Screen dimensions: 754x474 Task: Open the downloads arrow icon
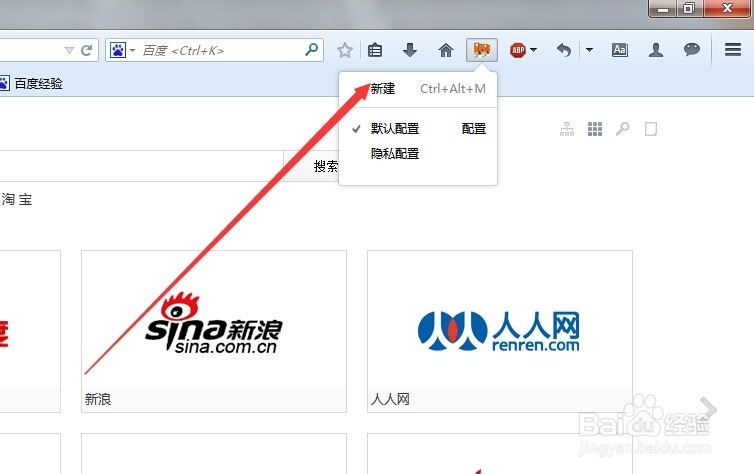(x=410, y=50)
